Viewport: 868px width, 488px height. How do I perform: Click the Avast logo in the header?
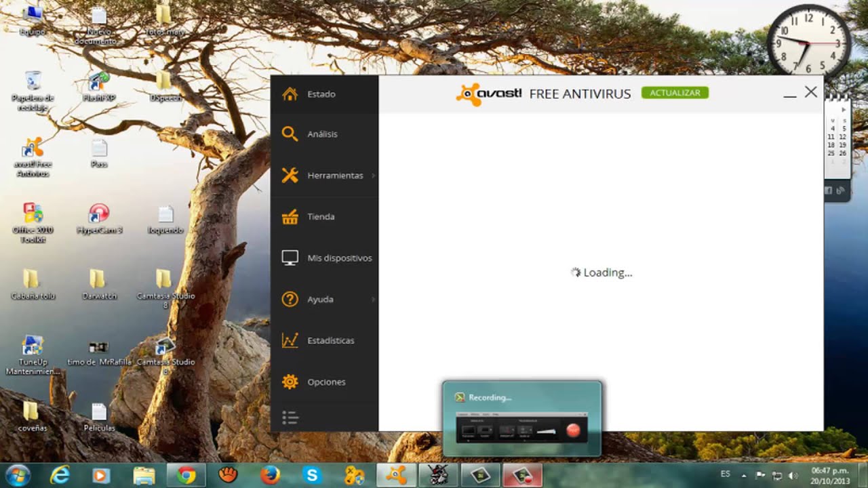point(488,94)
